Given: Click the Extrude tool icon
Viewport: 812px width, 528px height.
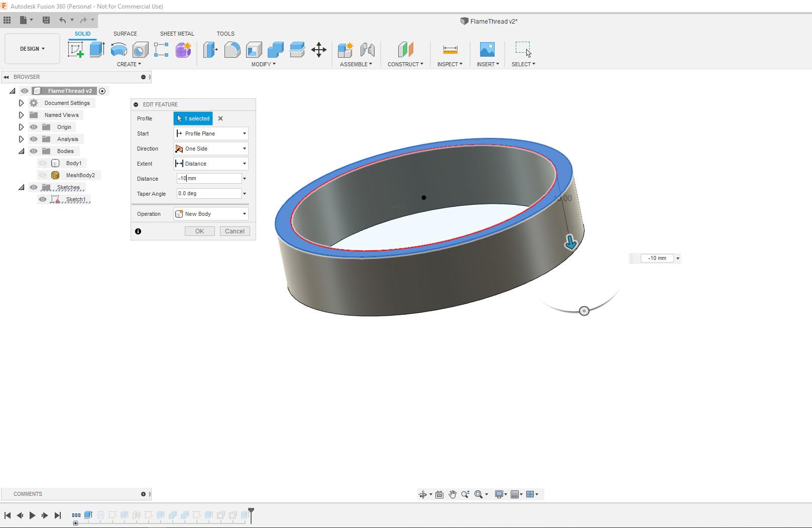Looking at the screenshot, I should (x=97, y=50).
